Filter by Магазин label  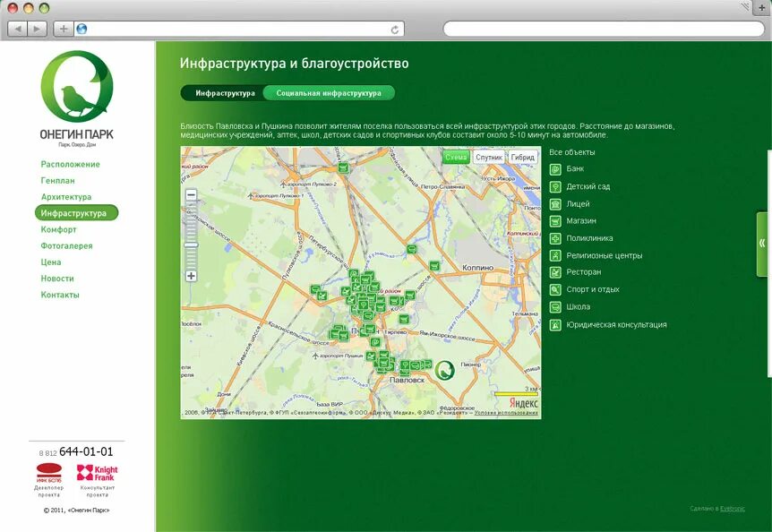[581, 221]
